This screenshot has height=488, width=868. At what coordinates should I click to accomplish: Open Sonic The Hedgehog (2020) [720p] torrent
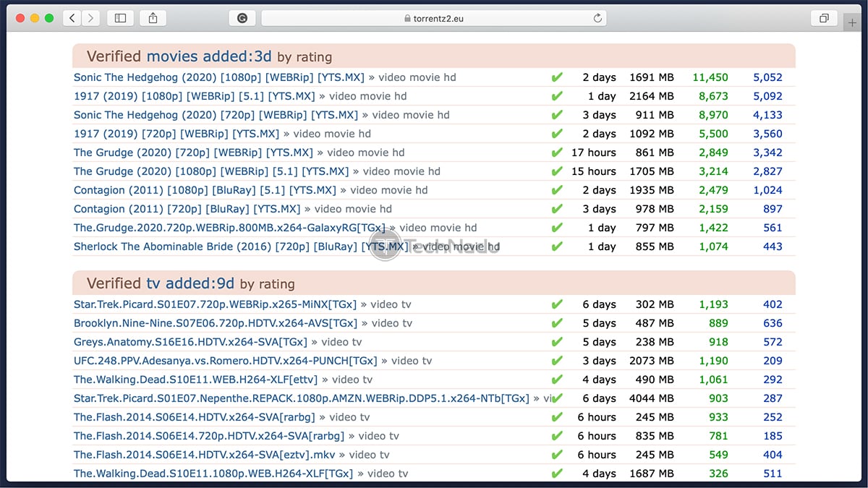tap(216, 115)
